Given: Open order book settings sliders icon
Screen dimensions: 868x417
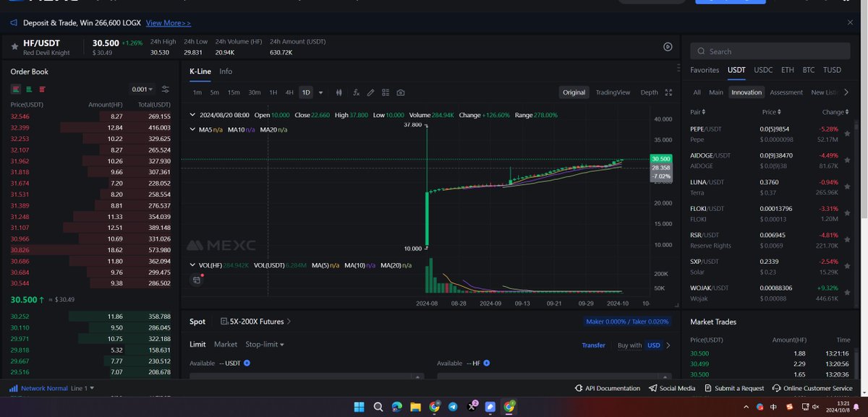Looking at the screenshot, I should 166,89.
